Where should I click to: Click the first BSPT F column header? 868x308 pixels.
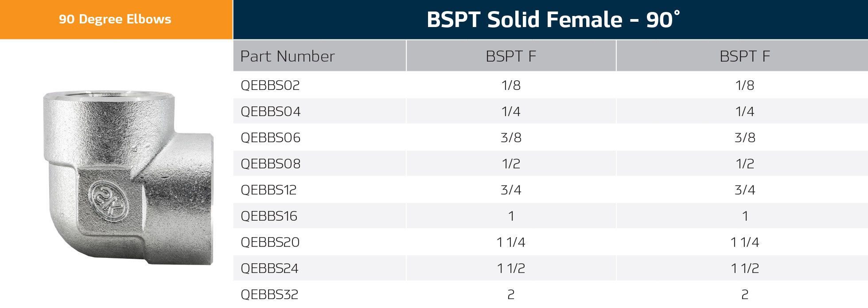511,56
